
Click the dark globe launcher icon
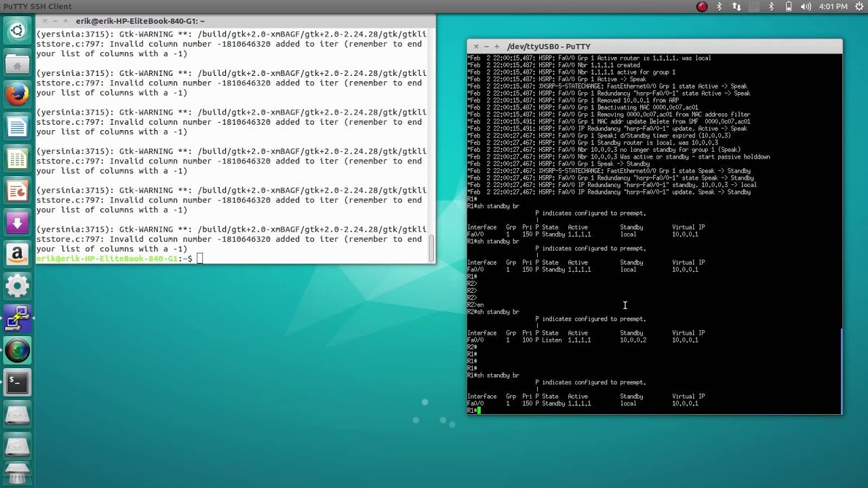17,350
